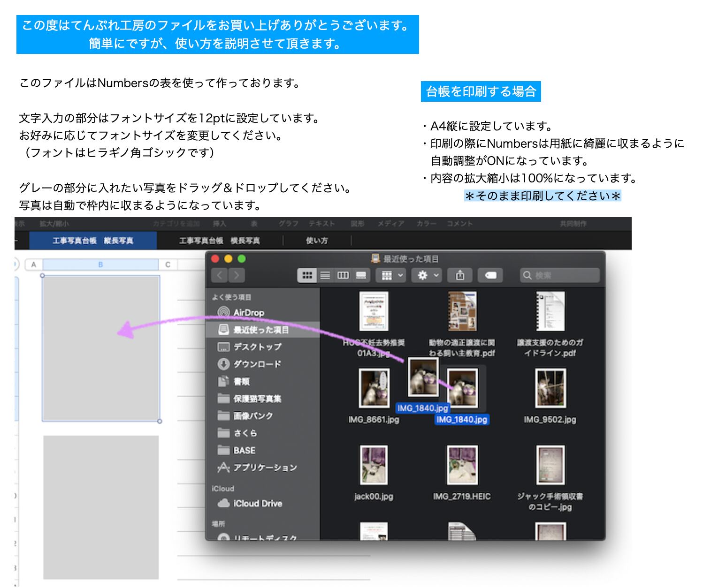703x588 pixels.
Task: Switch Finder to list view
Action: (x=325, y=275)
